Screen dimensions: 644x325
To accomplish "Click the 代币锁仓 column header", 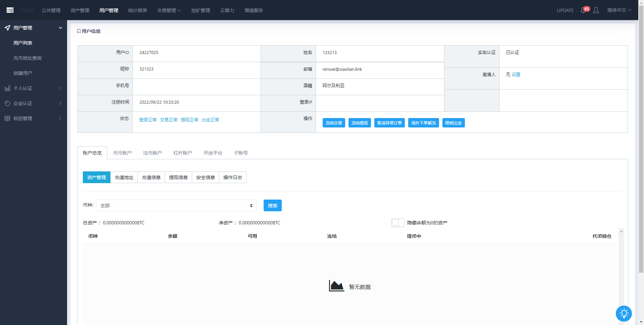I will click(602, 236).
